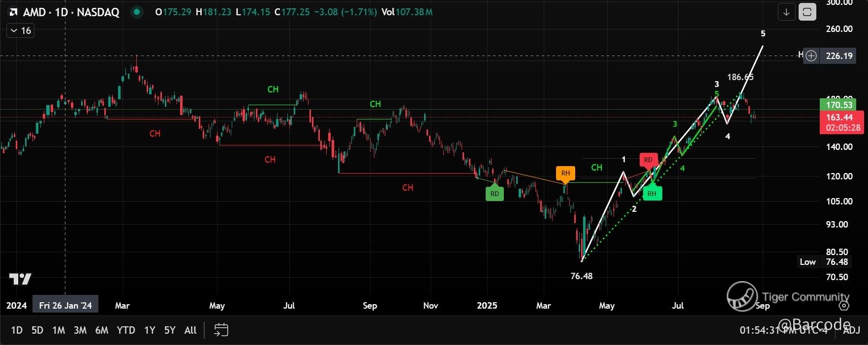Open the timezone clock 01:54:31 PM UTC-4
The image size is (868, 345).
(783, 330)
